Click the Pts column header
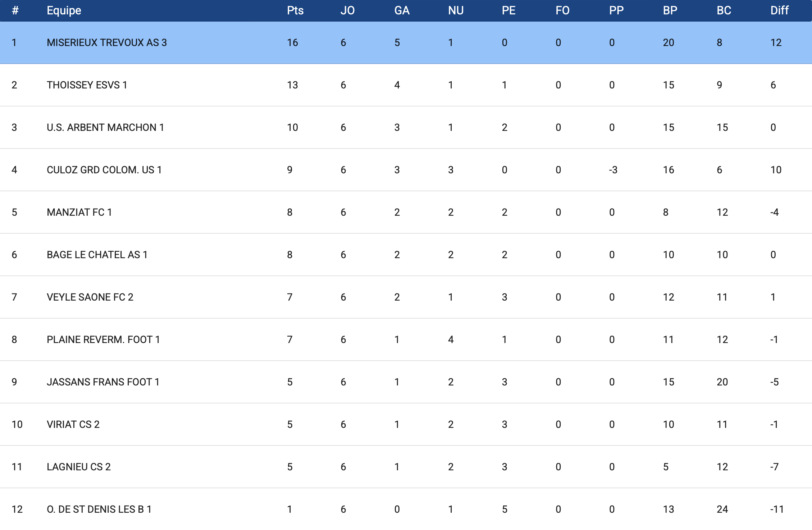 pyautogui.click(x=295, y=10)
